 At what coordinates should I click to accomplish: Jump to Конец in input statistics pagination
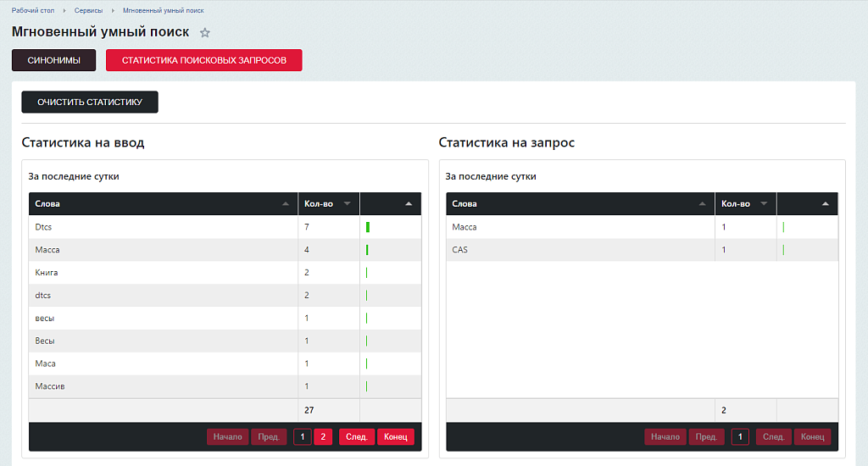point(396,437)
